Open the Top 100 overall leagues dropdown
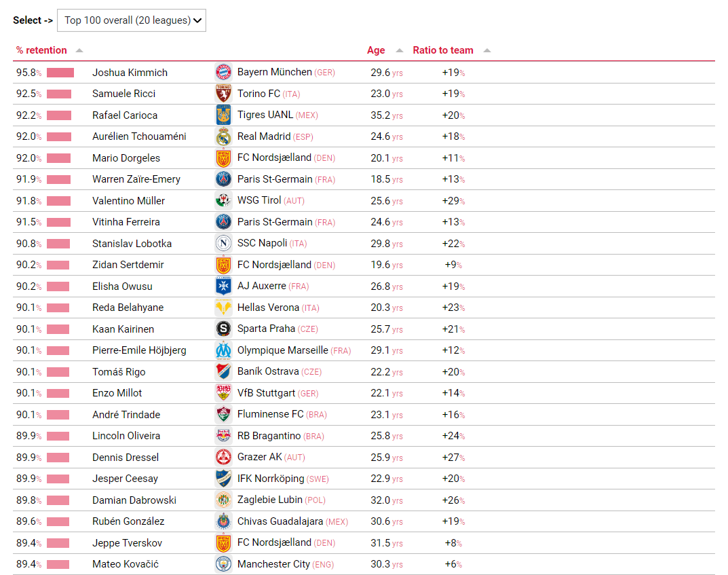The image size is (728, 575). point(132,20)
